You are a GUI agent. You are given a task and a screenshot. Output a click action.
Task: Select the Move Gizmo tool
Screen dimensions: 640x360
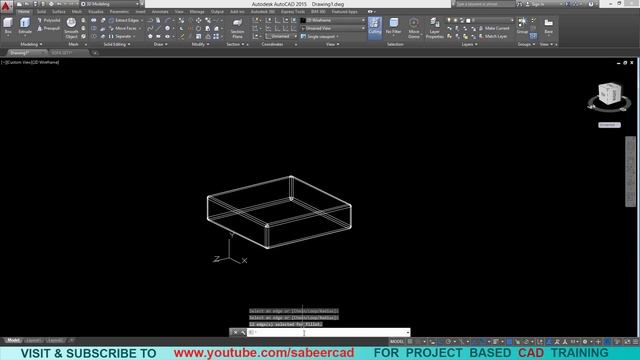413,27
